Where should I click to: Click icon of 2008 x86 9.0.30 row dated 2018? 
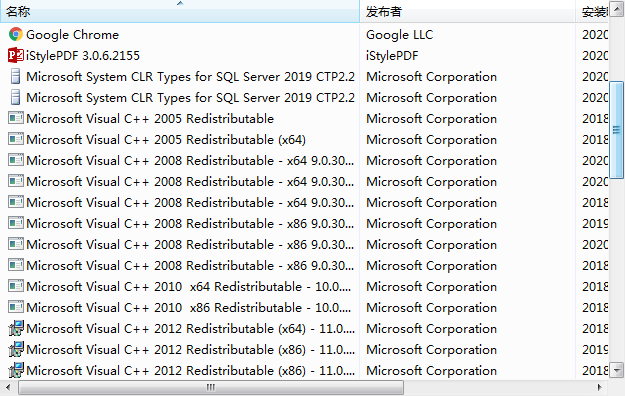pos(16,265)
